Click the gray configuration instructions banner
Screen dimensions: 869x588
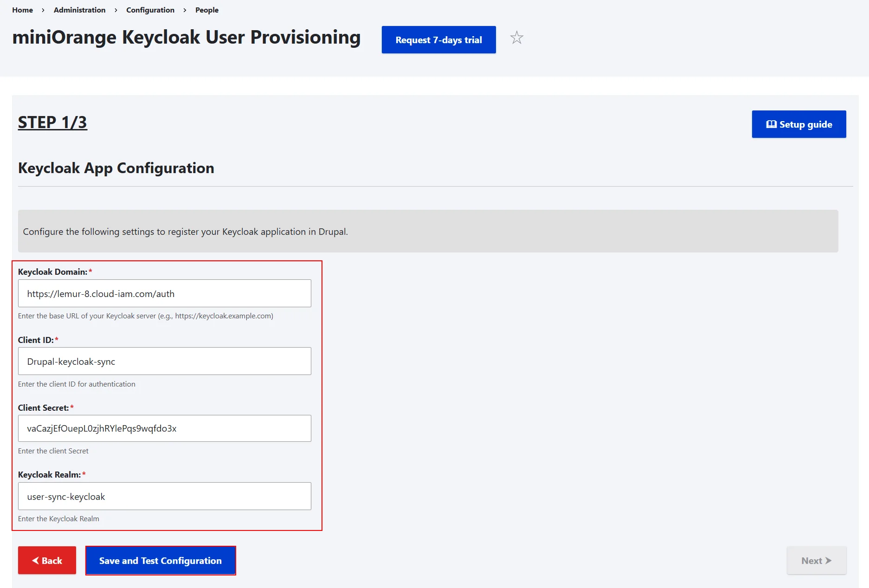tap(428, 231)
